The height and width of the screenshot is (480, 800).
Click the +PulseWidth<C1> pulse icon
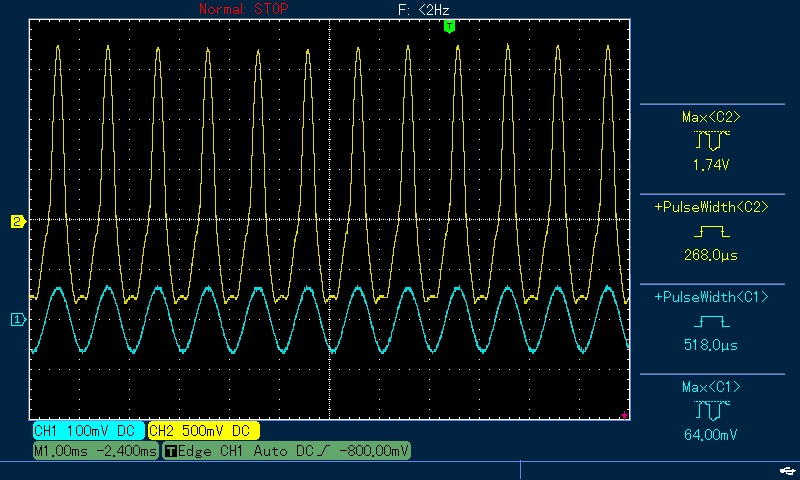tap(712, 321)
